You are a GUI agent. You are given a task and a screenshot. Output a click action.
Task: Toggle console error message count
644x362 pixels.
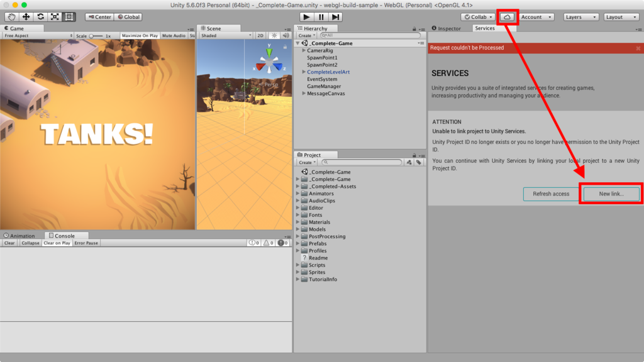[x=282, y=243]
